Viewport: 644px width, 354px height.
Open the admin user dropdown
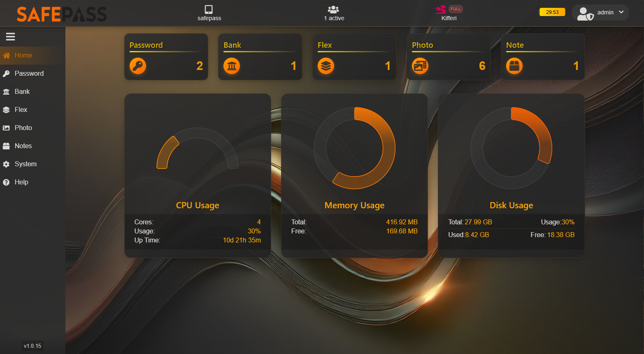pos(600,13)
